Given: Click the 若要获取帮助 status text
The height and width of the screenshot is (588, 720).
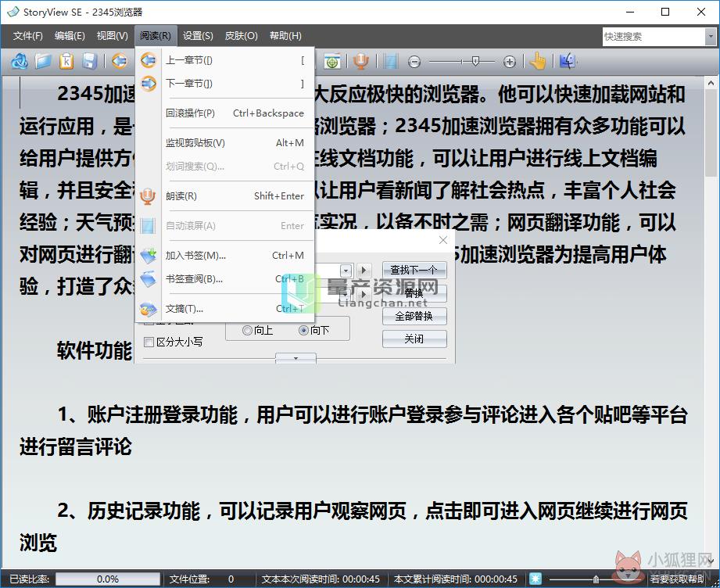Looking at the screenshot, I should 677,579.
